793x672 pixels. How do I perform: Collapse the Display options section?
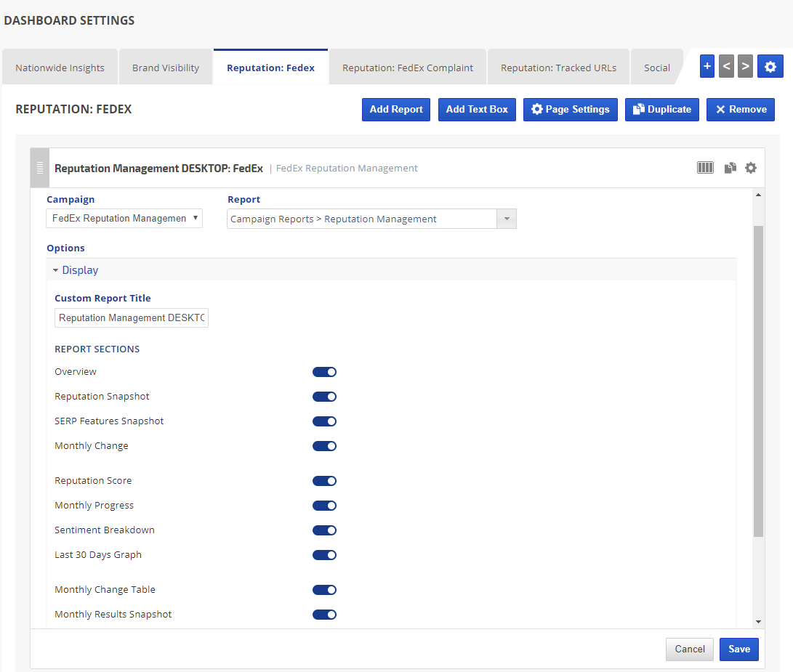pos(76,270)
